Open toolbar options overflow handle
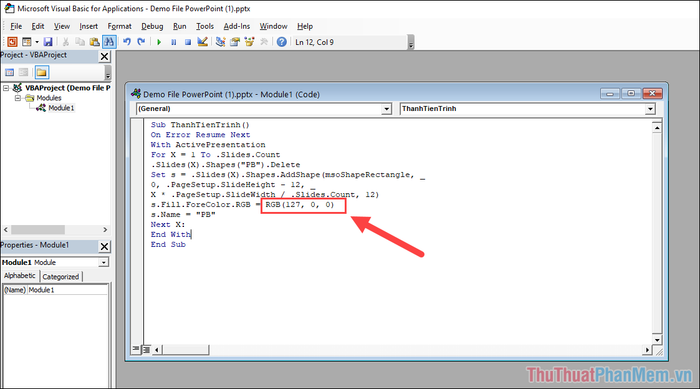 click(411, 42)
